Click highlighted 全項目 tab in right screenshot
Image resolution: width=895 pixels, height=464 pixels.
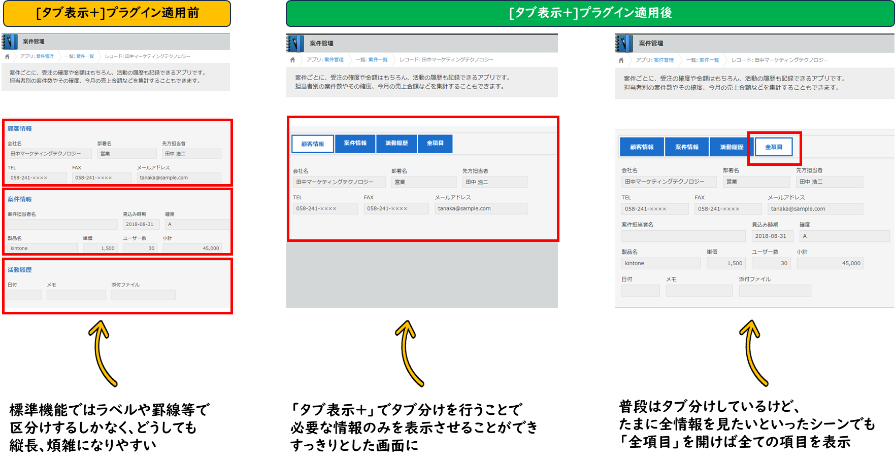tap(773, 147)
